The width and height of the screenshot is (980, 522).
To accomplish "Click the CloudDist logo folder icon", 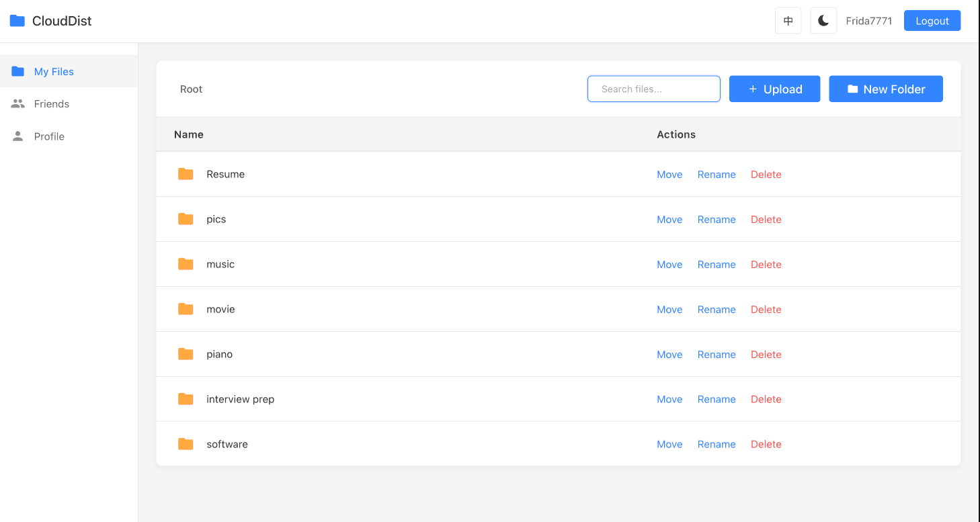I will coord(17,21).
